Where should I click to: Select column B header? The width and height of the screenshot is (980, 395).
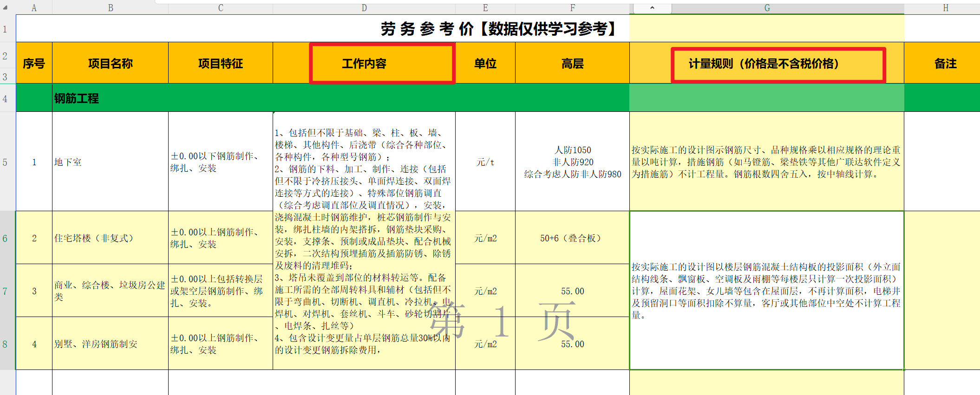point(111,8)
